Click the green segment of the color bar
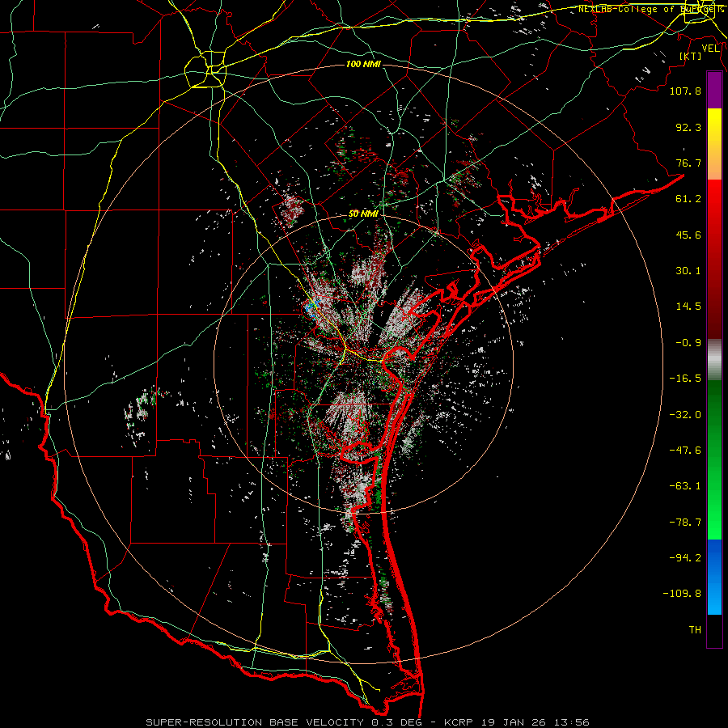Image resolution: width=728 pixels, height=728 pixels. point(714,459)
